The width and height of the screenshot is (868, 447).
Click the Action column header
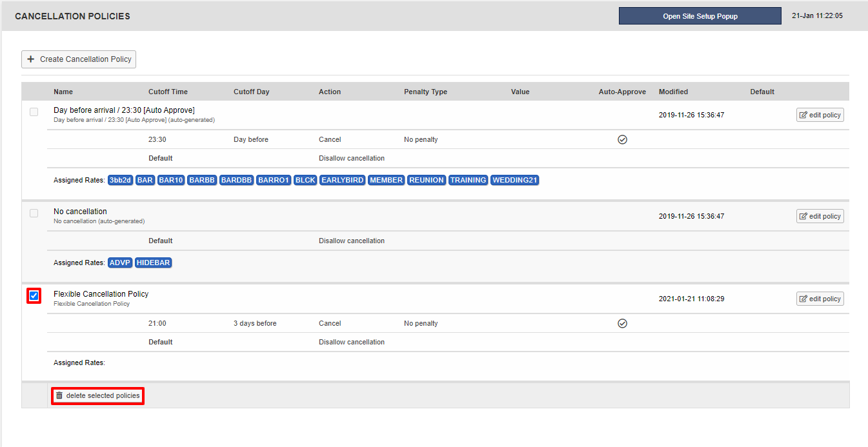[x=330, y=92]
